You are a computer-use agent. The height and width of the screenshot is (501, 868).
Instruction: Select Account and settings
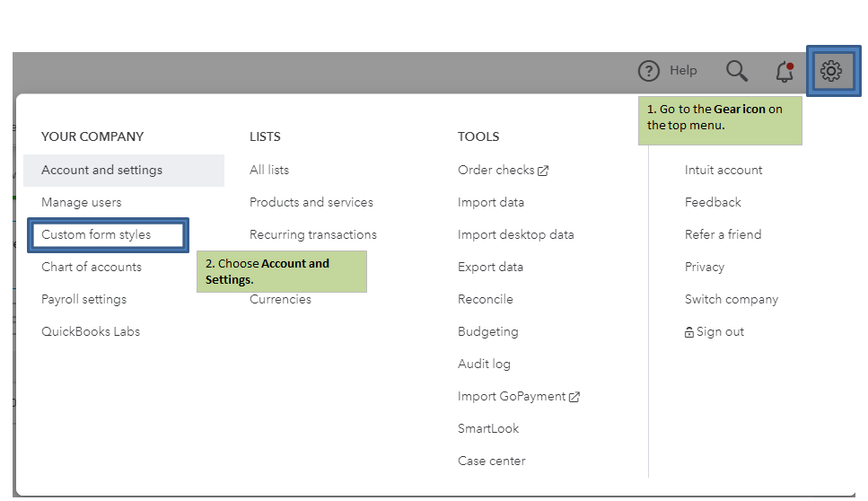pyautogui.click(x=102, y=170)
